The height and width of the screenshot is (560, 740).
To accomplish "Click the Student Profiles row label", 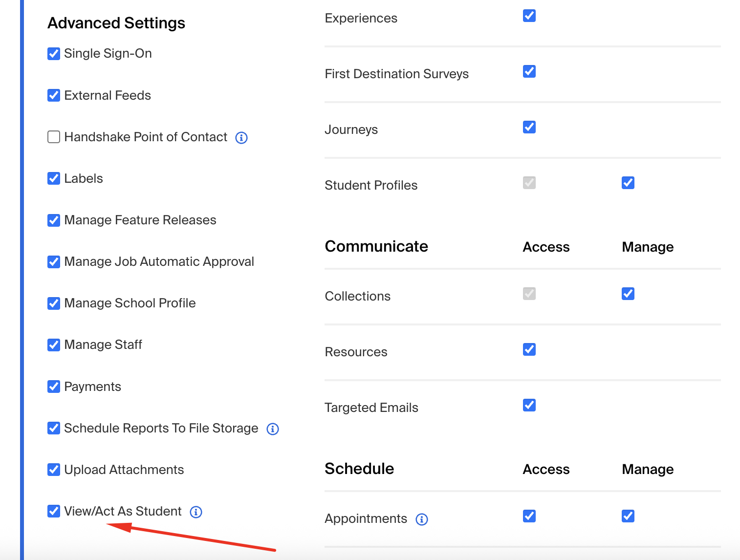I will coord(371,185).
